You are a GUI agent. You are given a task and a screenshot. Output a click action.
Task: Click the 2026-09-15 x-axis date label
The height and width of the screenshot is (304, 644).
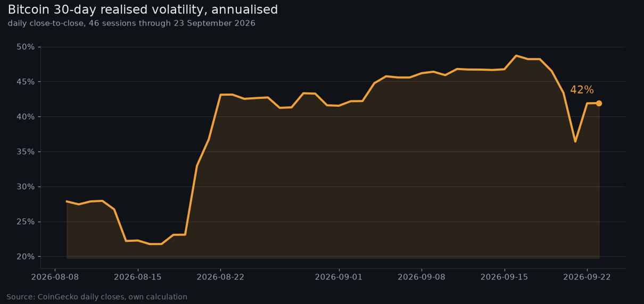504,277
